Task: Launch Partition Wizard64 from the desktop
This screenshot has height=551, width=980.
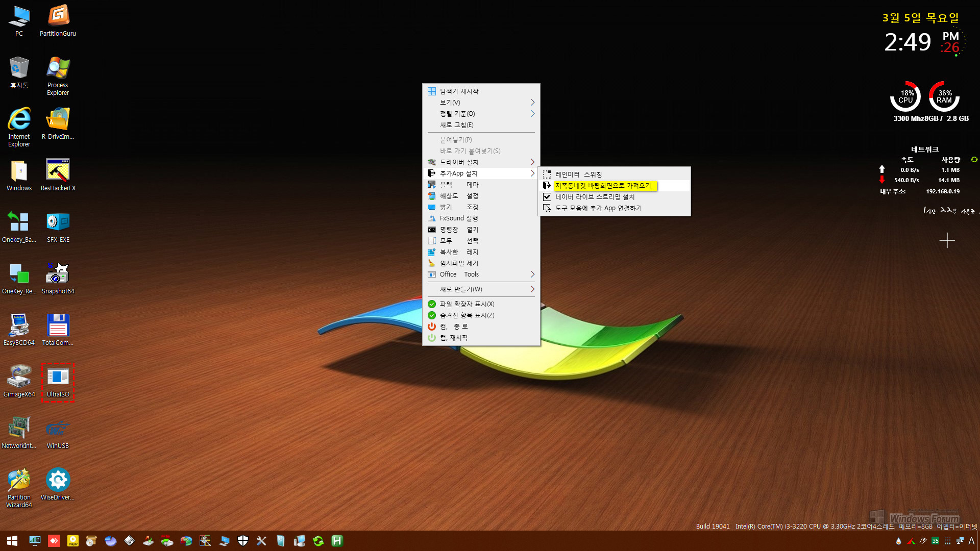Action: [x=19, y=488]
